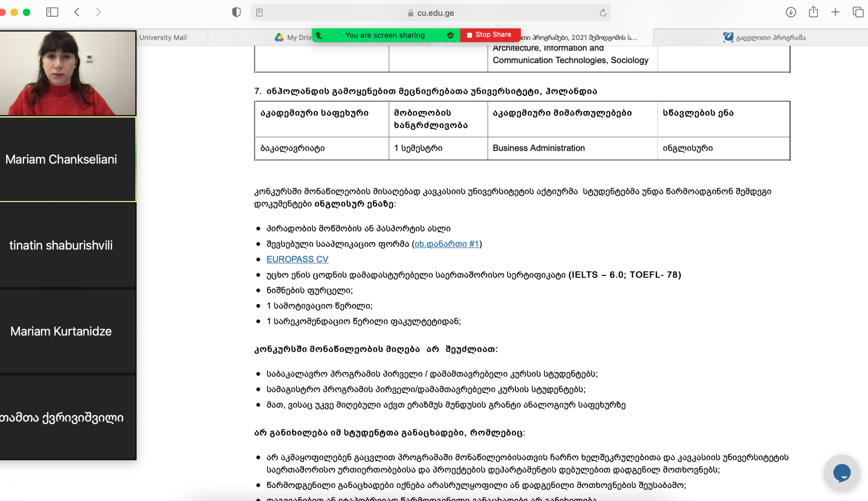Click the 'ბაკალავრიატი' table cell
The width and height of the screenshot is (868, 501).
322,148
